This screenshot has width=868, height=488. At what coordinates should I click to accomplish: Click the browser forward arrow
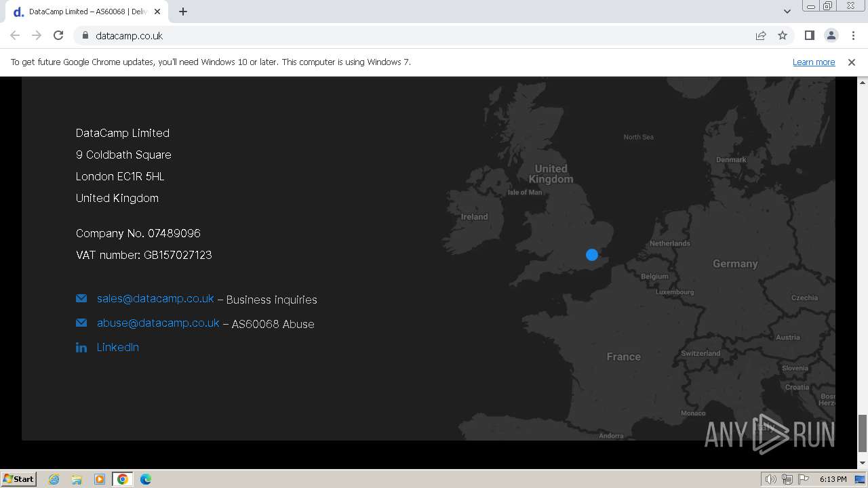tap(37, 35)
